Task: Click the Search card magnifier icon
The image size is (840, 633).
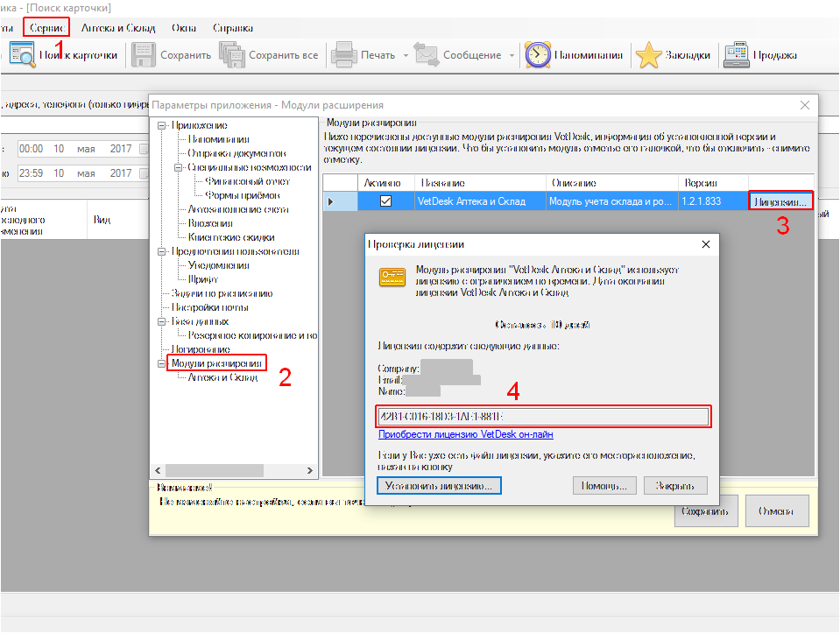Action: [23, 54]
